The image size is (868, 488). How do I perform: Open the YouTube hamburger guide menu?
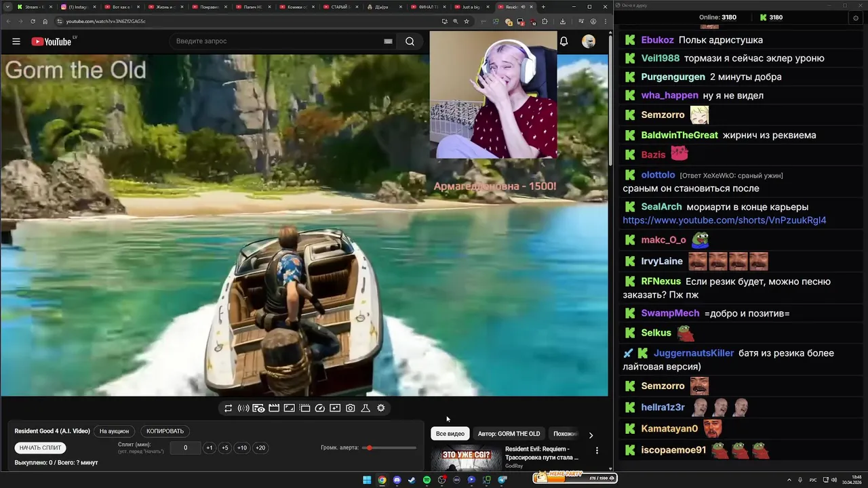(x=16, y=41)
